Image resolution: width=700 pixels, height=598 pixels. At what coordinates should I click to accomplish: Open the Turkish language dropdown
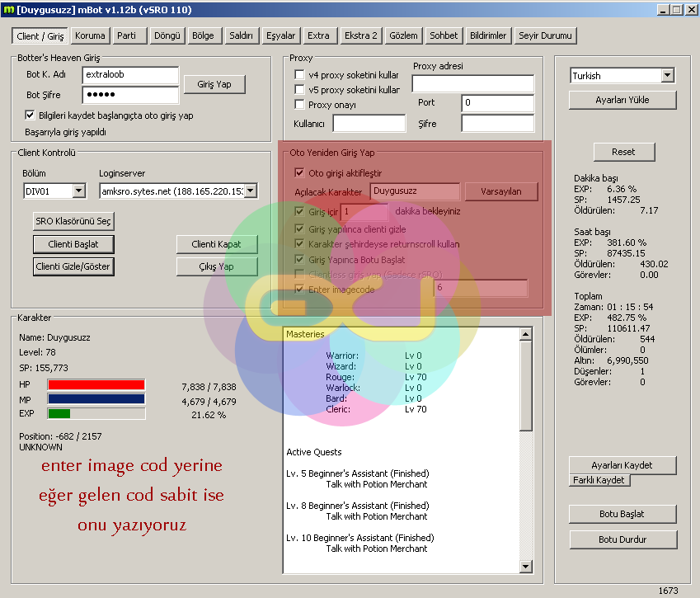(x=667, y=76)
